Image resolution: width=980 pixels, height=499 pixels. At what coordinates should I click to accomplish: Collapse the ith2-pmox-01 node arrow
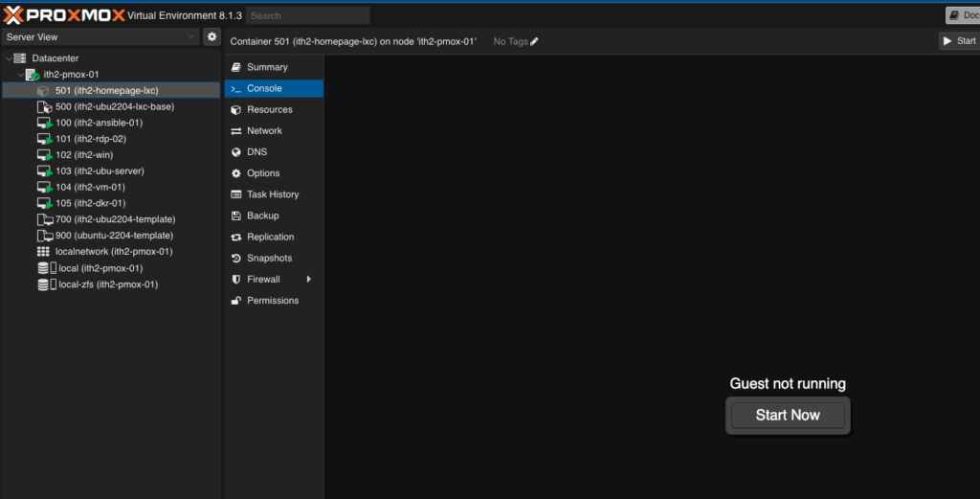tap(20, 75)
